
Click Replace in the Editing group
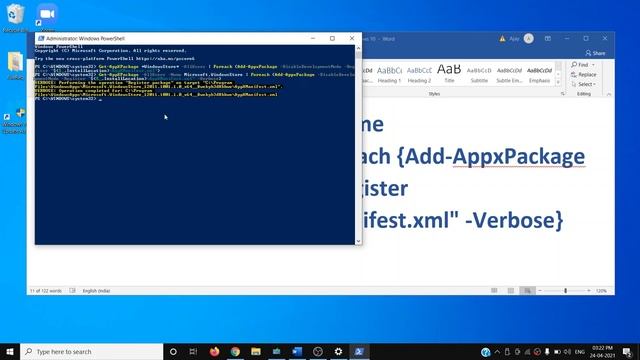[584, 75]
